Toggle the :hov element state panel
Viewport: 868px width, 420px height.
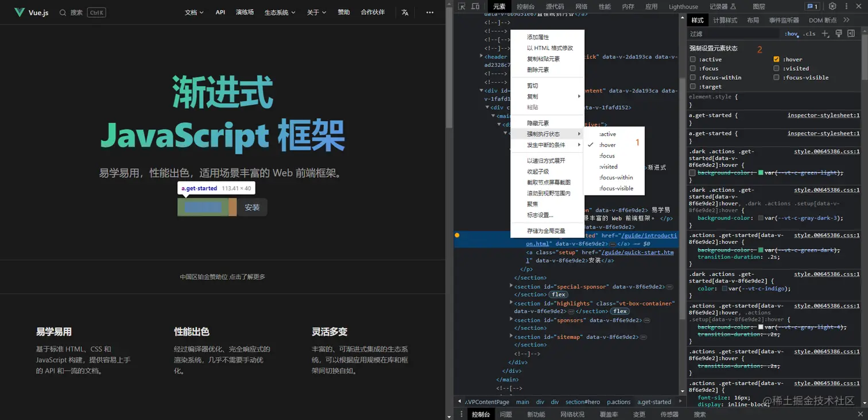coord(792,34)
